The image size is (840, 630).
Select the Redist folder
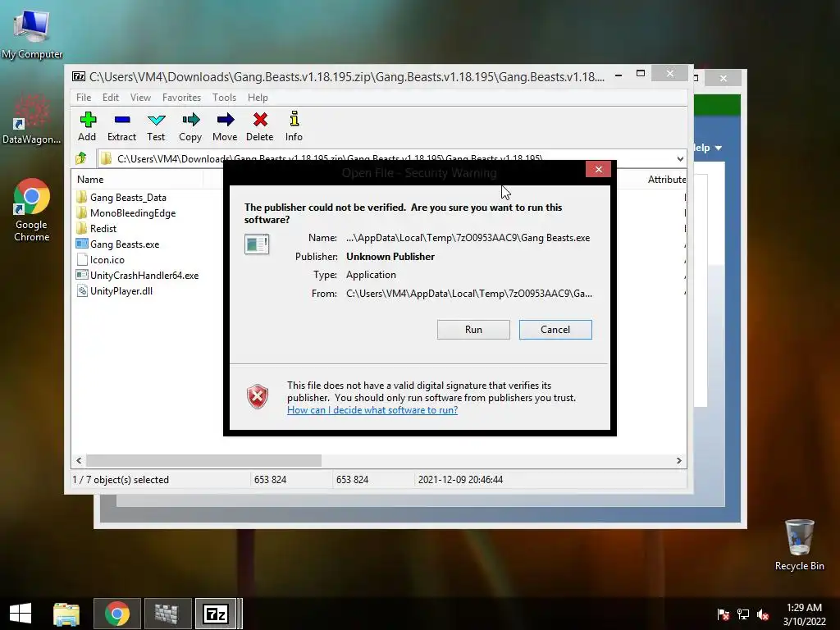pyautogui.click(x=97, y=229)
